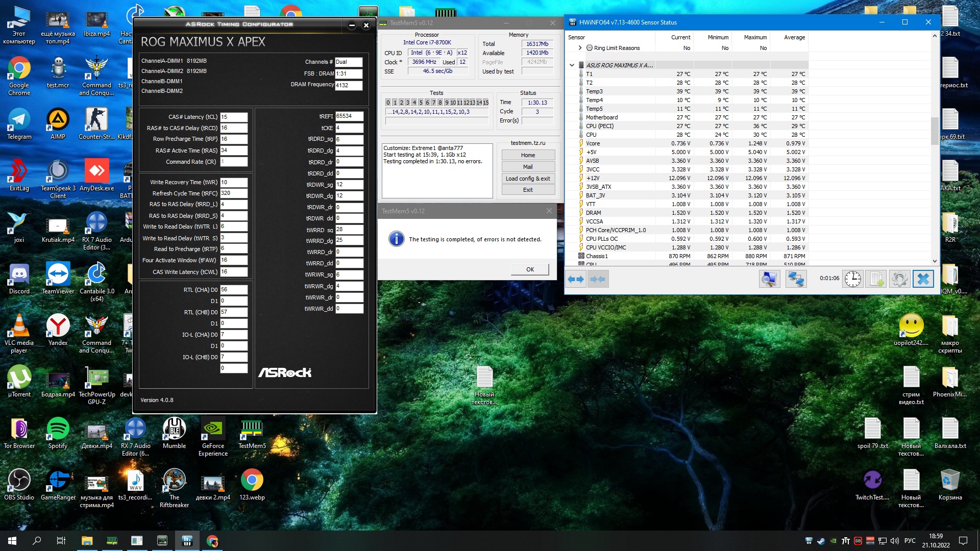Click OK in the testing completed dialog
The image size is (980, 551).
[x=530, y=269]
